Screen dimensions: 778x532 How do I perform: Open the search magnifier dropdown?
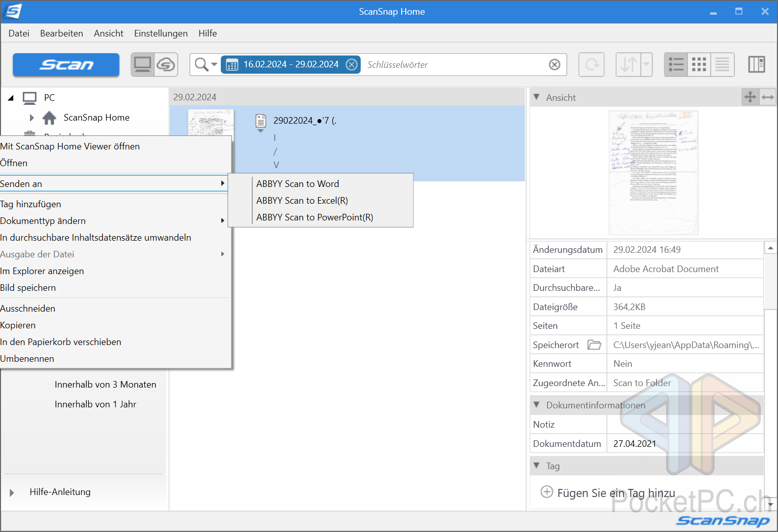[x=206, y=65]
